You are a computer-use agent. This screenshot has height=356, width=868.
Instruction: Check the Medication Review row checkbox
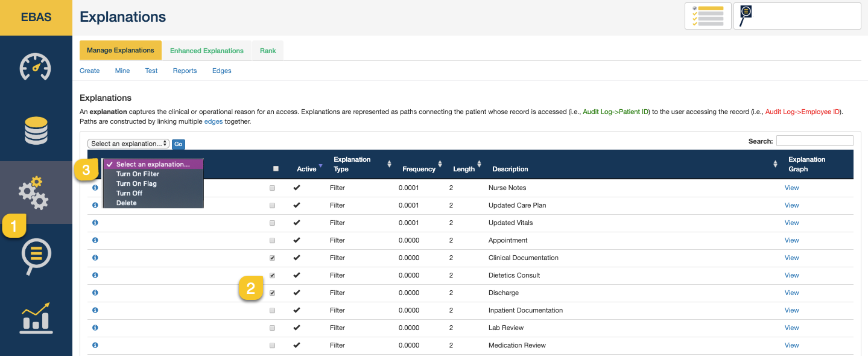point(272,346)
